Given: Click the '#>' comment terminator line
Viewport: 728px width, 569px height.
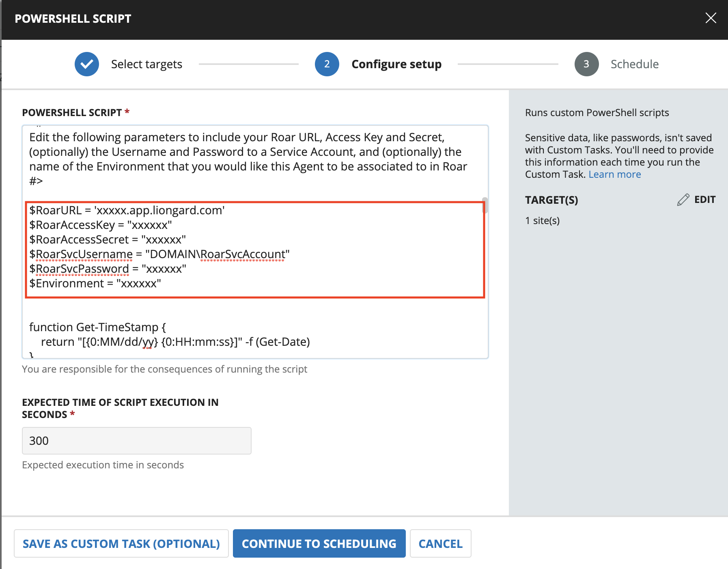Looking at the screenshot, I should click(36, 181).
